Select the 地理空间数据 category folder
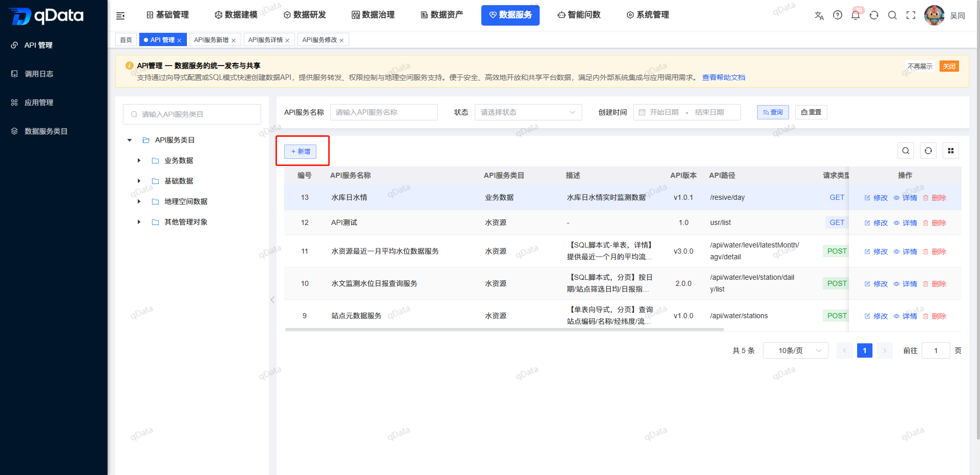The width and height of the screenshot is (980, 475). (x=185, y=201)
